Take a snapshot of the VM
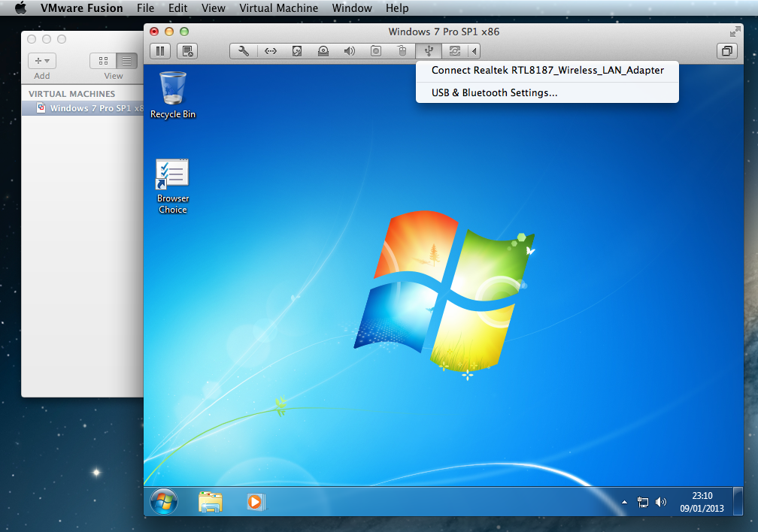 [187, 51]
